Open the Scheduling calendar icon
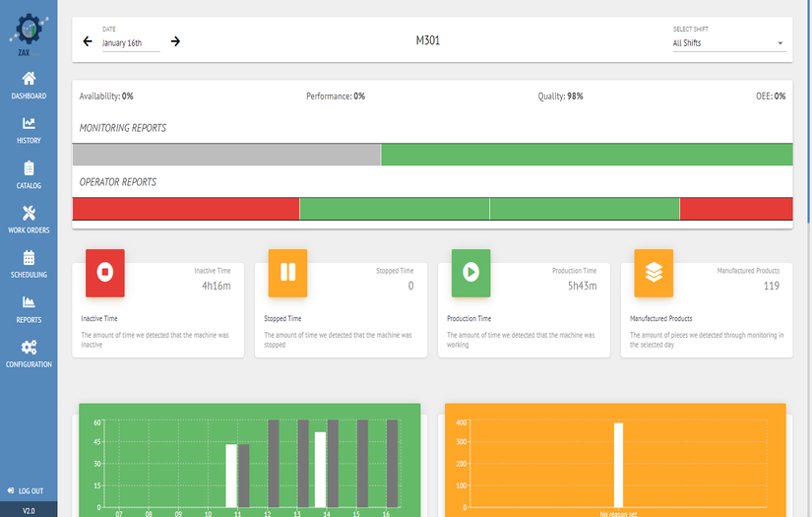Viewport: 812px width, 517px height. click(29, 258)
